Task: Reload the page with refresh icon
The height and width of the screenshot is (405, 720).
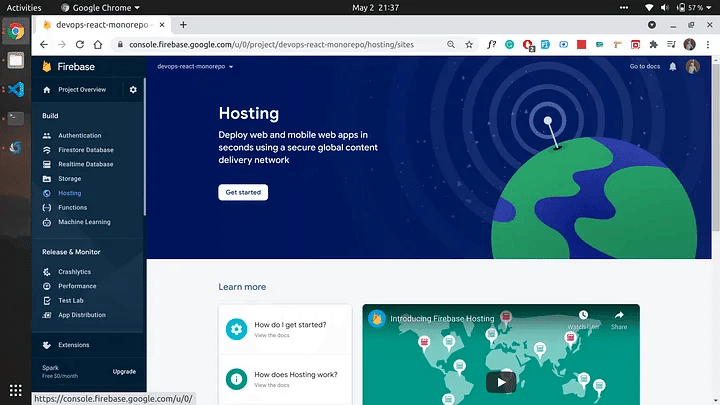Action: 80,45
